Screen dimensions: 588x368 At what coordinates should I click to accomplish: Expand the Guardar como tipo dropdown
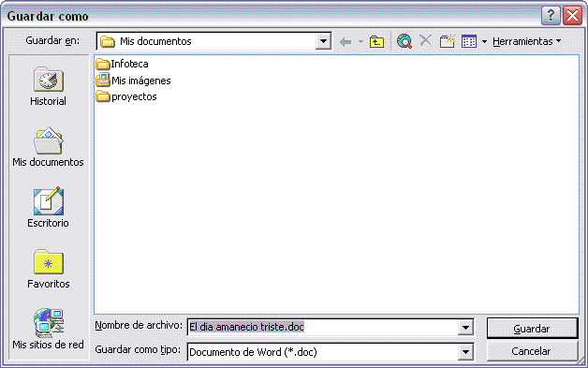[x=465, y=352]
